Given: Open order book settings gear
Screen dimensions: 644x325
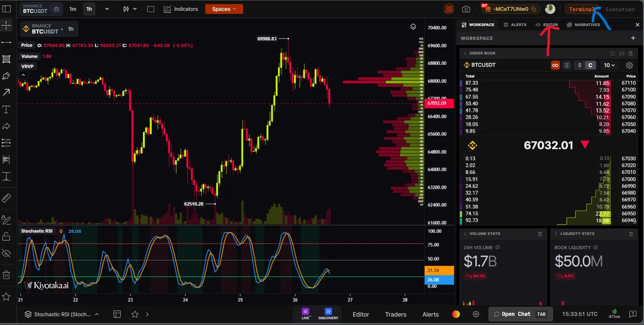Looking at the screenshot, I should click(x=629, y=65).
